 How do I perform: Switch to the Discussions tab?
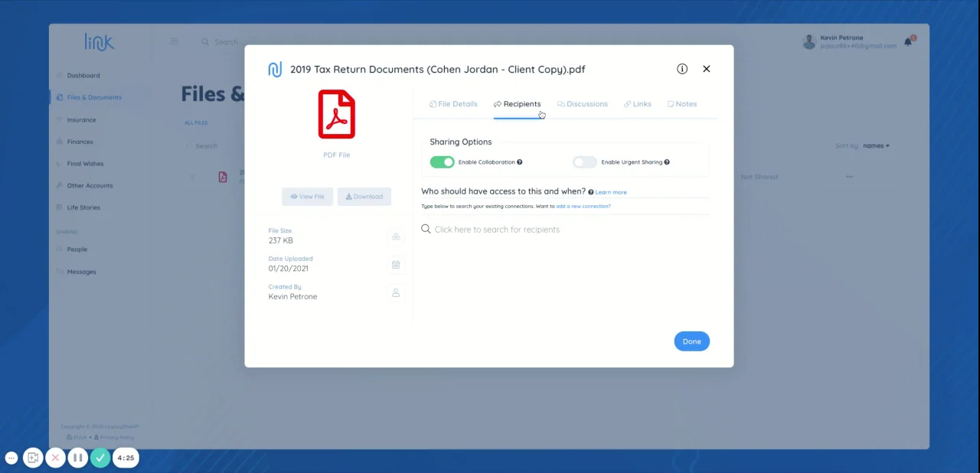582,104
